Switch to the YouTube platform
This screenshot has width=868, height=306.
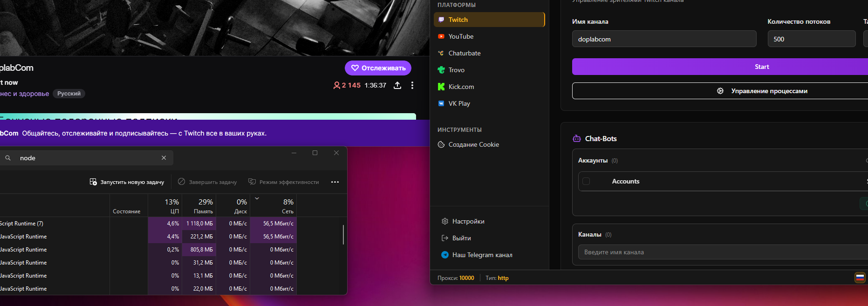(x=460, y=36)
